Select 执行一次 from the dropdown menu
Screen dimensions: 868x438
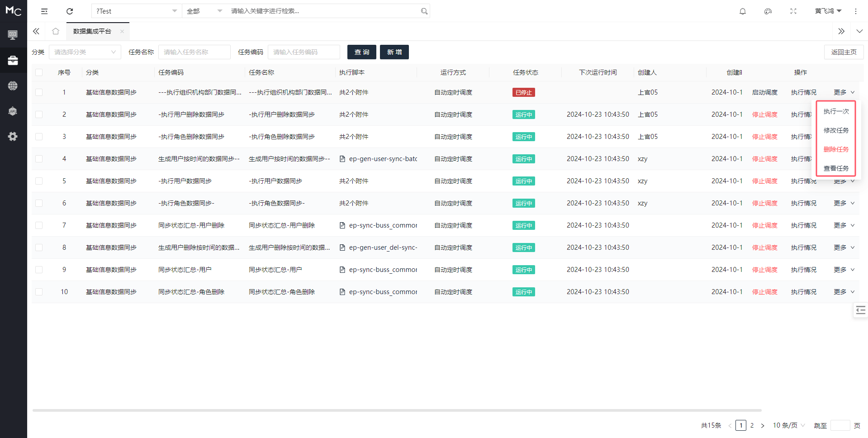coord(836,111)
